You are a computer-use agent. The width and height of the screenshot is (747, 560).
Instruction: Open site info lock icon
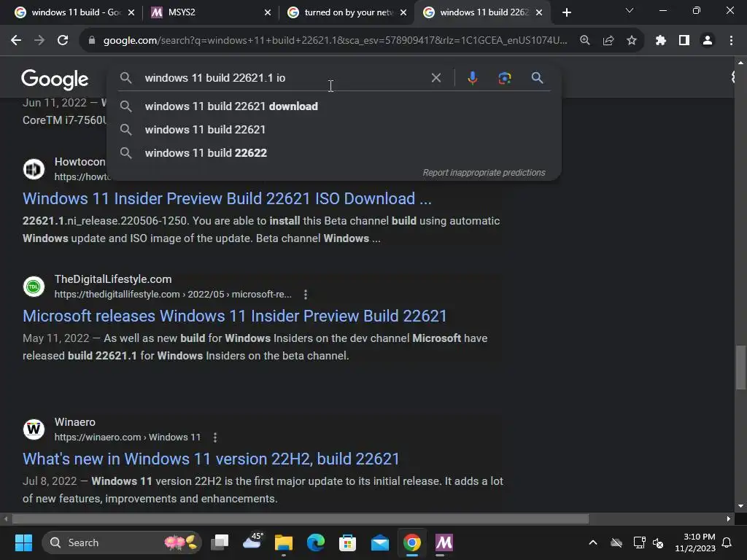click(92, 41)
